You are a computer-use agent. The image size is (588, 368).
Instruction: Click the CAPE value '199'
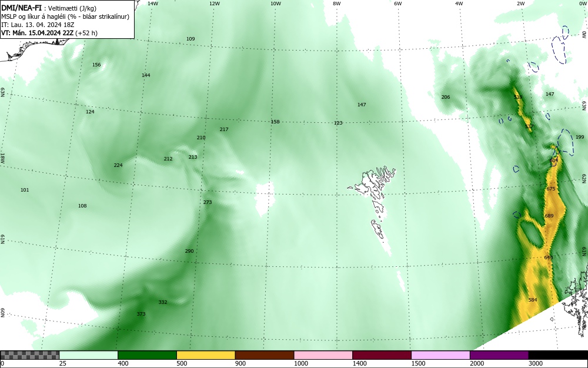580,137
